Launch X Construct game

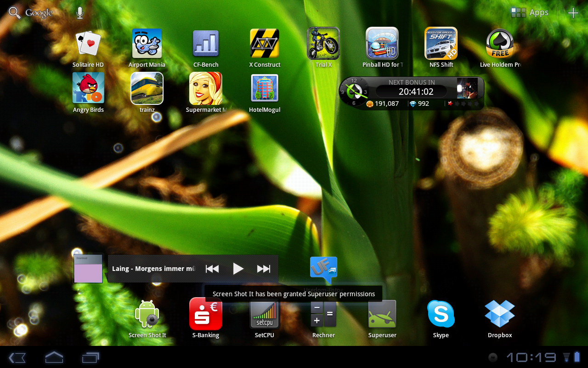(265, 48)
